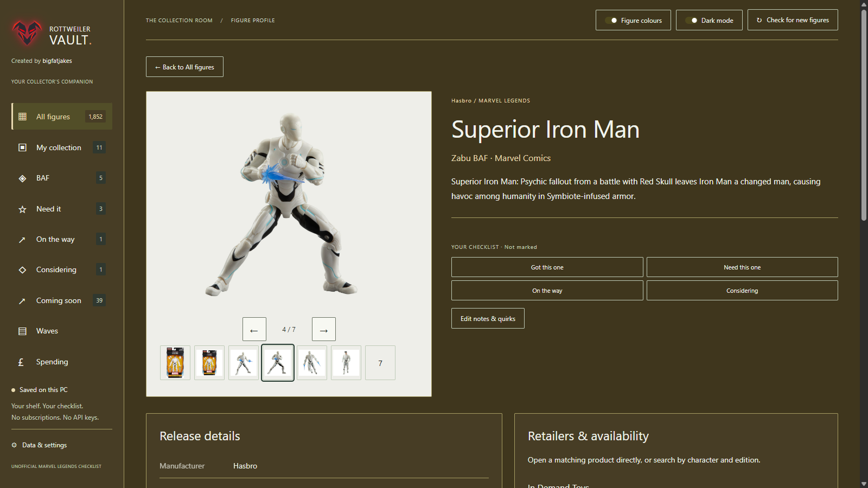Viewport: 868px width, 488px height.
Task: Click the Retailers & availability heading
Action: [588, 436]
